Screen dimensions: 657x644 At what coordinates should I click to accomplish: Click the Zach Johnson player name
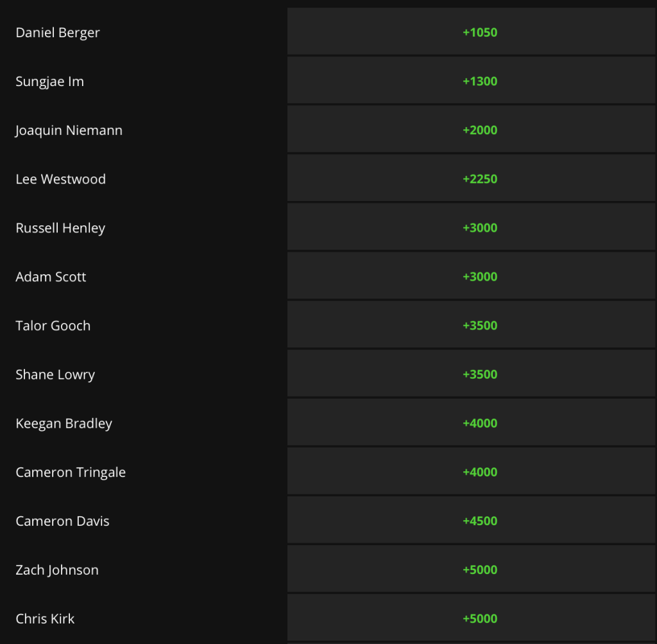[57, 569]
